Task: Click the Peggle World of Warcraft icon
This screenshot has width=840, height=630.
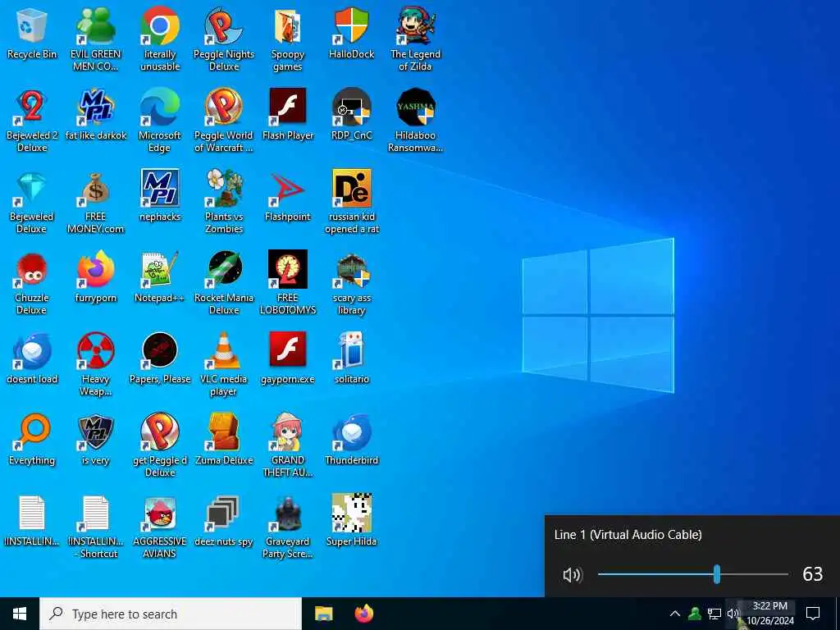Action: [224, 107]
